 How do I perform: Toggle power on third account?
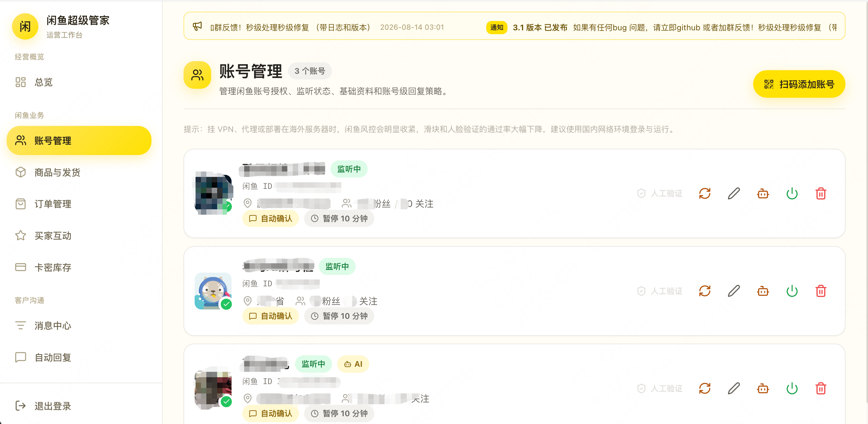click(x=792, y=389)
